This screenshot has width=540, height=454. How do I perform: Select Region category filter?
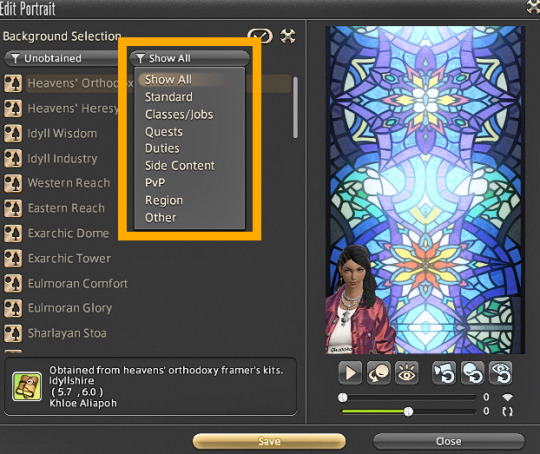coord(164,200)
